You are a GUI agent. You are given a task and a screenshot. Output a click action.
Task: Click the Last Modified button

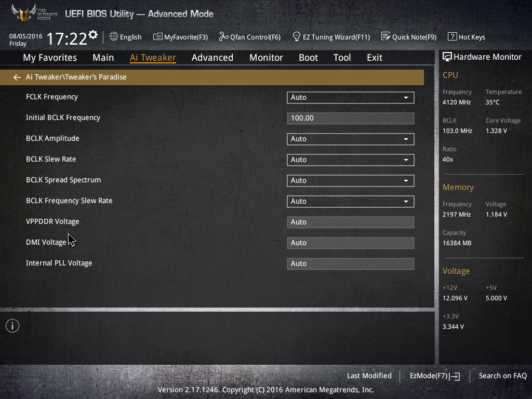[x=369, y=376]
